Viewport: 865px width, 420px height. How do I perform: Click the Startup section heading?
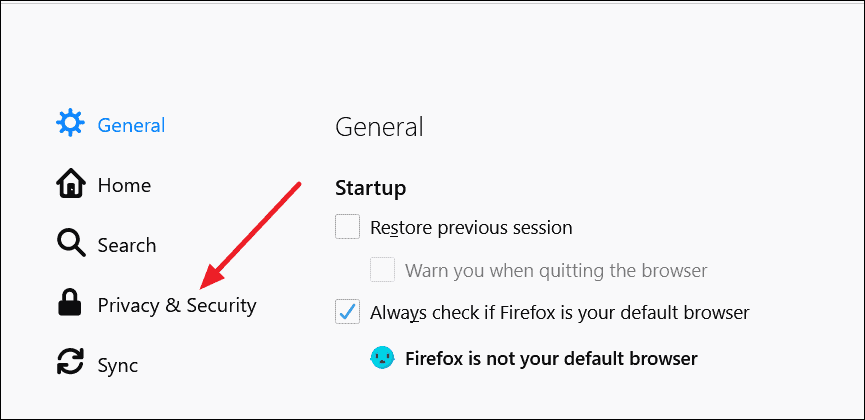tap(371, 188)
